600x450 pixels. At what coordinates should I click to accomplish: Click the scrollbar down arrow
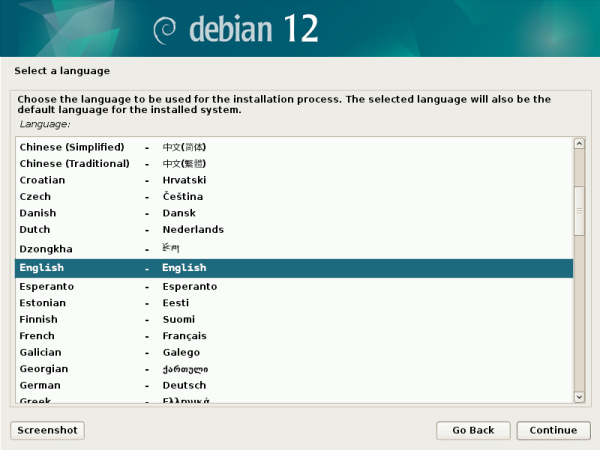tap(579, 397)
